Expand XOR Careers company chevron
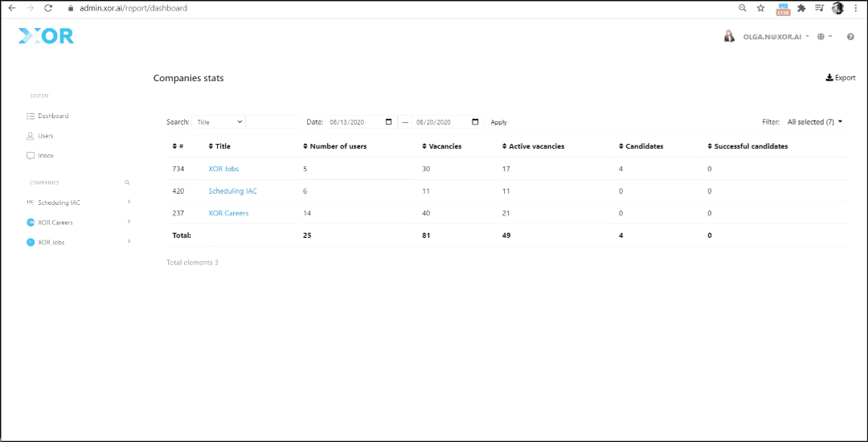This screenshot has width=868, height=442. (x=129, y=222)
